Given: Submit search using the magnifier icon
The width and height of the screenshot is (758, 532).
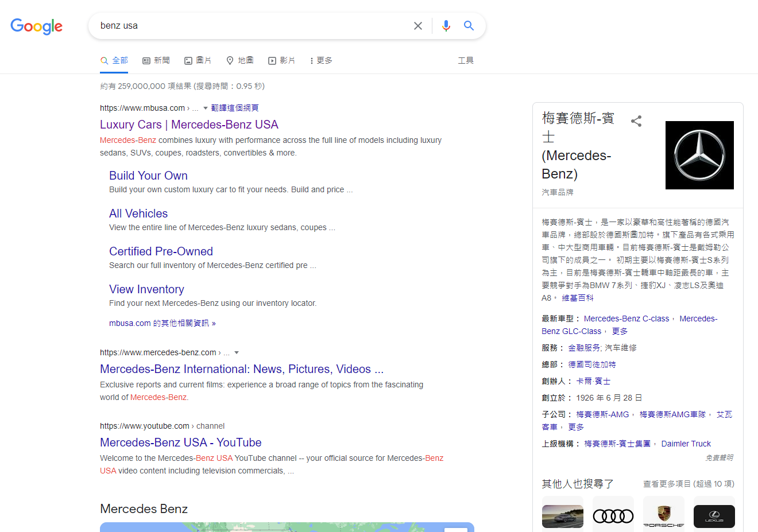Looking at the screenshot, I should point(469,26).
